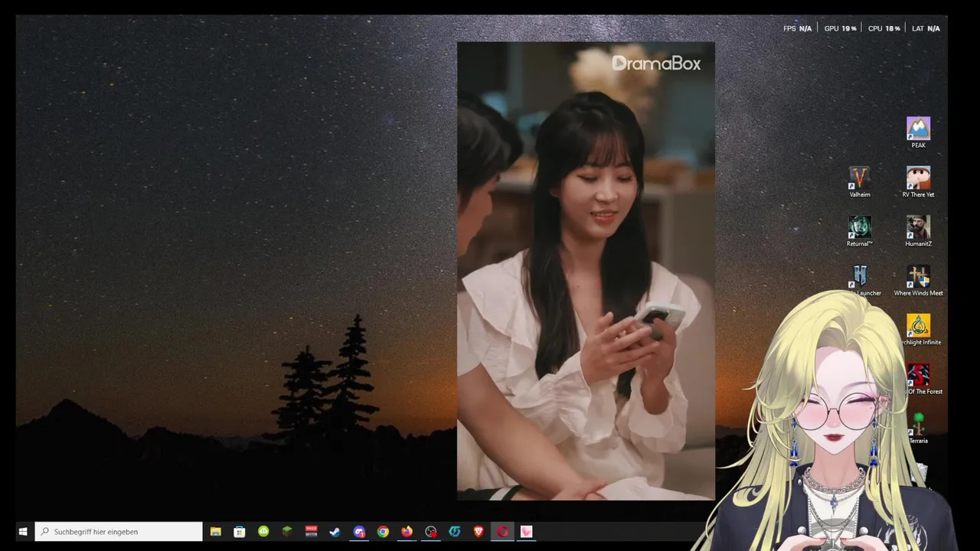This screenshot has width=980, height=551.
Task: Click the DramaBox video player
Action: (x=586, y=271)
